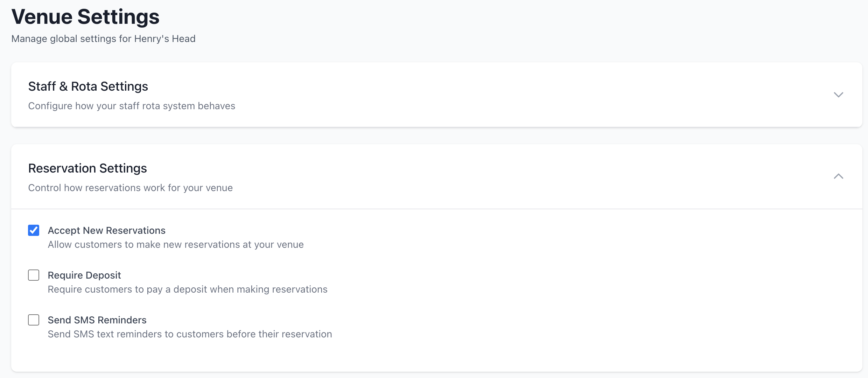Click the downward chevron icon on Staff & Rota card

tap(839, 94)
